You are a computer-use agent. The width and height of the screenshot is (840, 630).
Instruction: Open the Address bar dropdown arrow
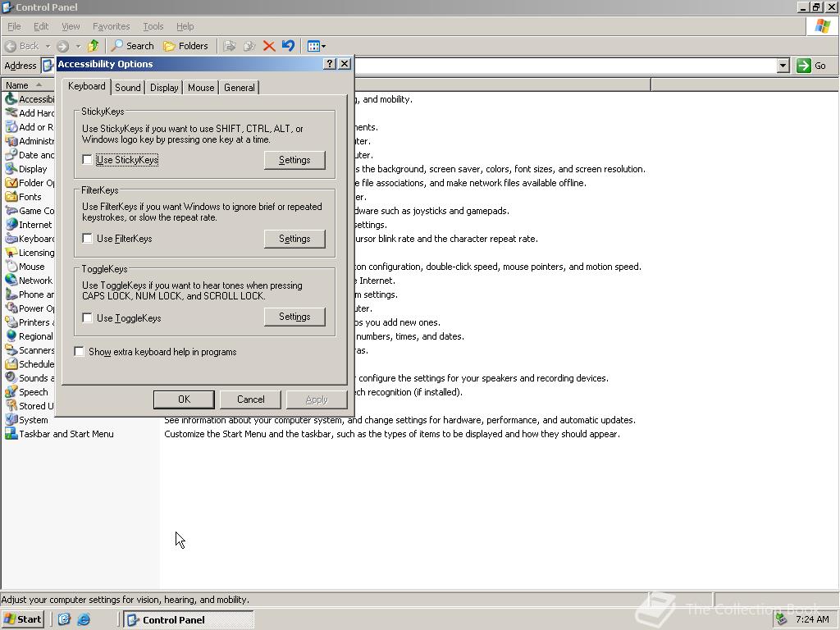point(783,66)
